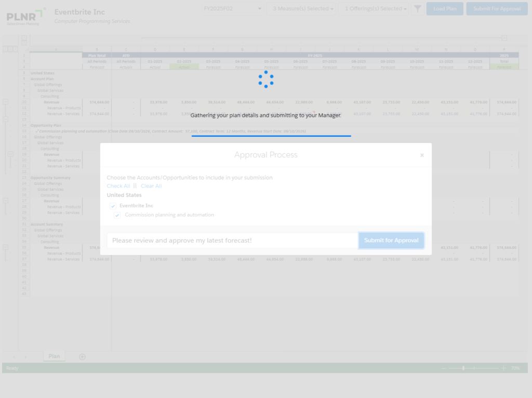Viewport: 532px width, 398px height.
Task: Add a new sheet with plus icon
Action: click(x=82, y=356)
